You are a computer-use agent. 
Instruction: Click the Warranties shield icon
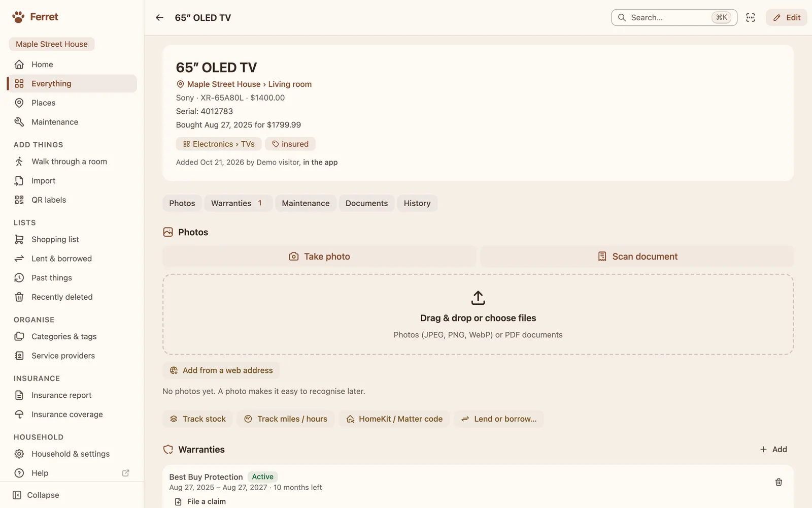168,450
